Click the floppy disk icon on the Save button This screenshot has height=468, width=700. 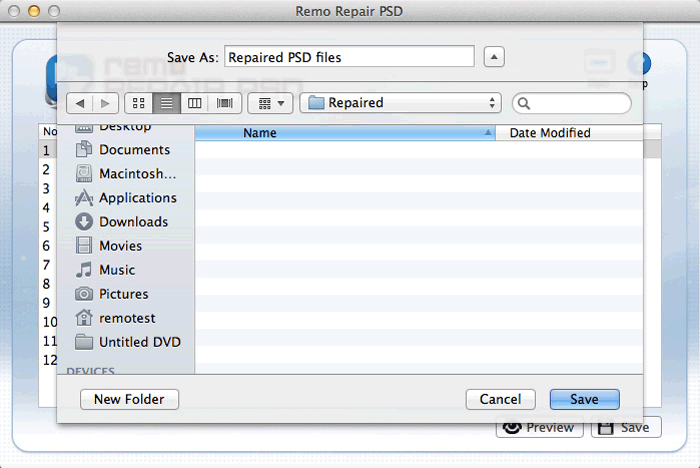tap(606, 429)
